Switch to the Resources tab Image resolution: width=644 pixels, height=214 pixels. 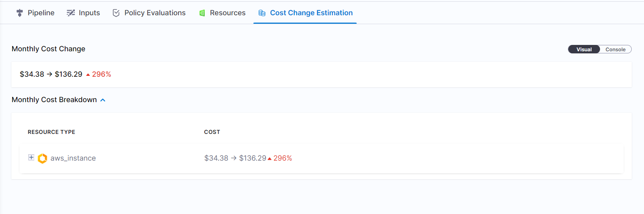tap(227, 13)
